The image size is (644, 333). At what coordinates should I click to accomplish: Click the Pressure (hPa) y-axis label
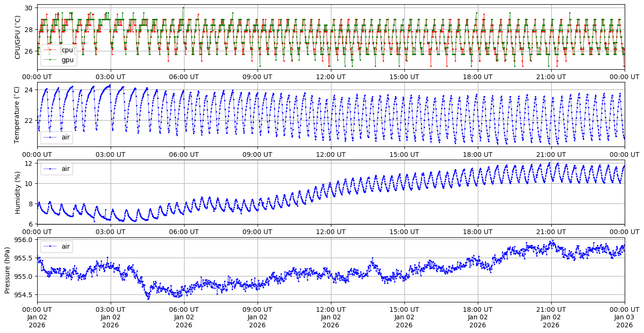click(8, 270)
